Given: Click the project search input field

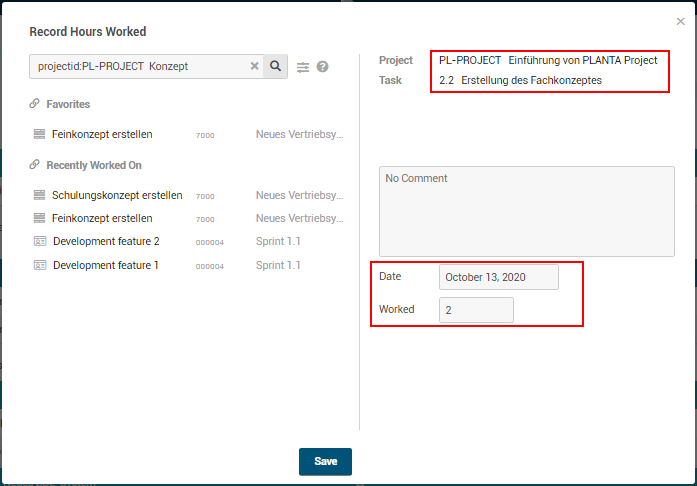Looking at the screenshot, I should point(138,67).
